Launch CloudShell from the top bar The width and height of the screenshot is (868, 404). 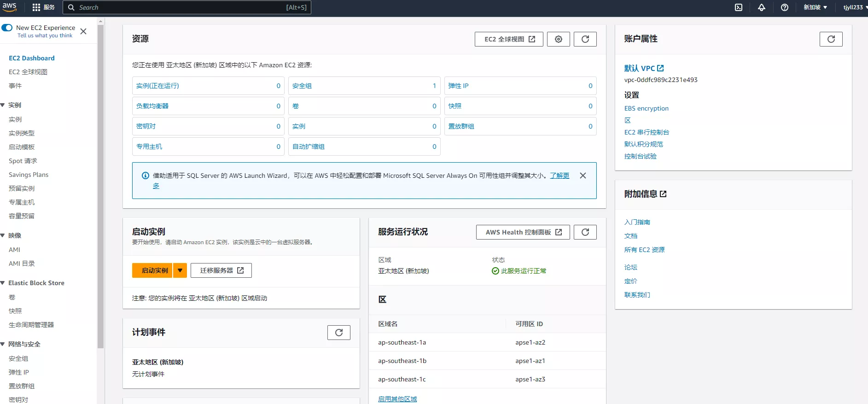(739, 7)
